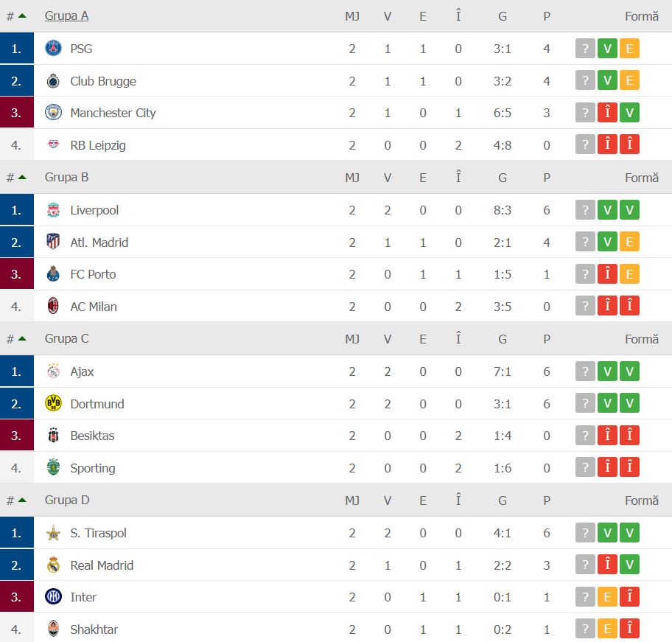Sort Grupa A by rank arrow
This screenshot has width=672, height=642.
pos(22,15)
